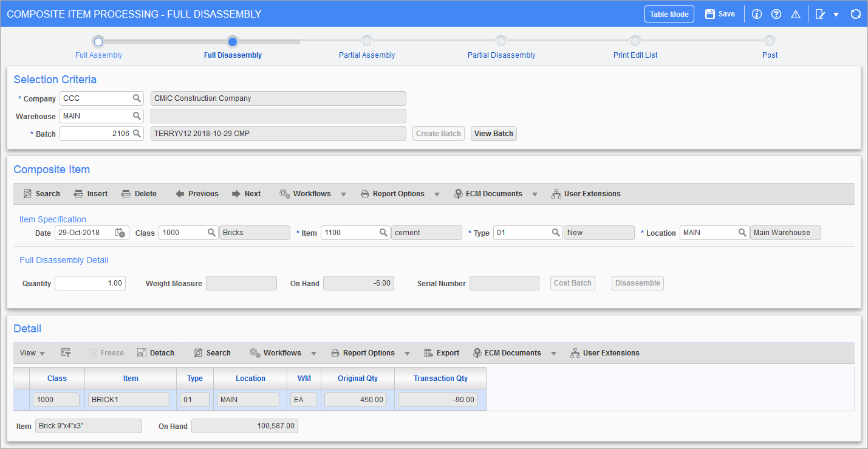Image resolution: width=868 pixels, height=449 pixels.
Task: Open the information icon in header
Action: 757,14
